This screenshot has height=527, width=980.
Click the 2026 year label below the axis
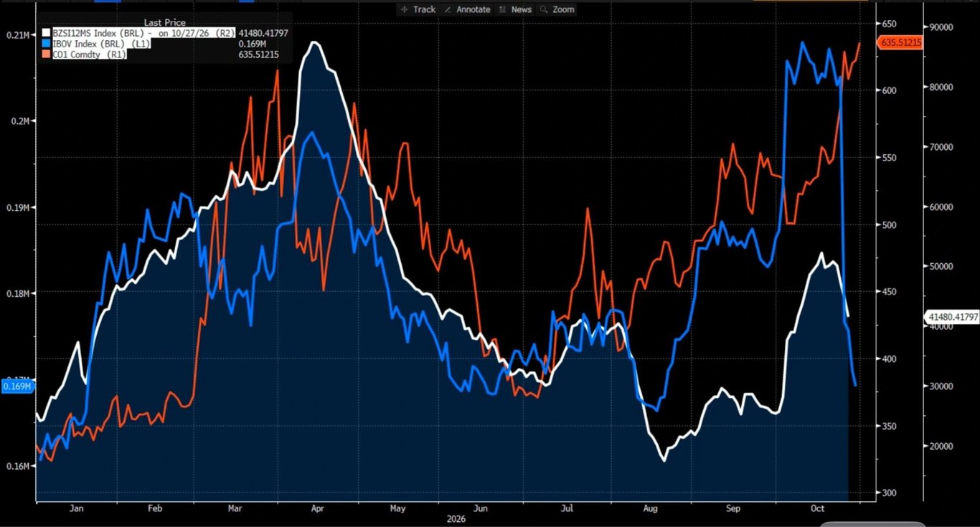pos(456,519)
